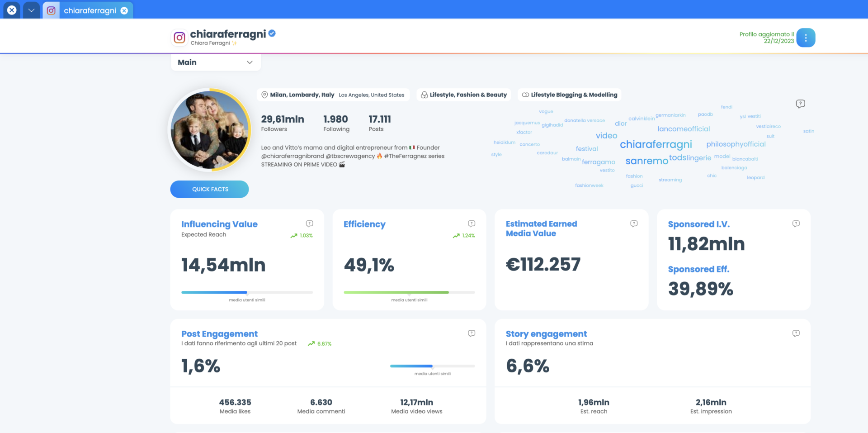
Task: Click 'lancomeofficial' in the word cloud
Action: pos(684,129)
